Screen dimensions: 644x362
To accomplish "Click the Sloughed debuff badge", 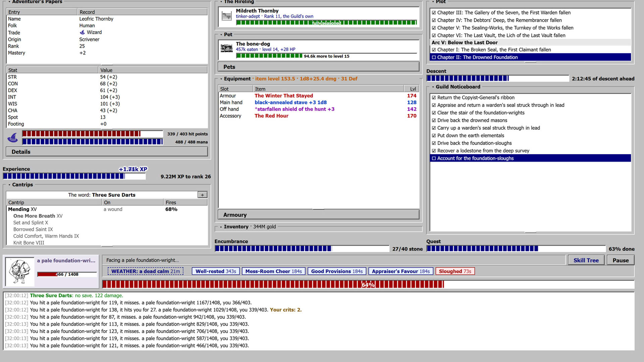I will 455,271.
